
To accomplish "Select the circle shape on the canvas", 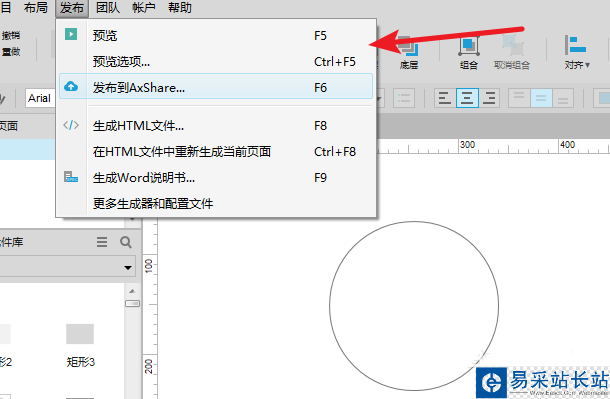I will click(414, 306).
